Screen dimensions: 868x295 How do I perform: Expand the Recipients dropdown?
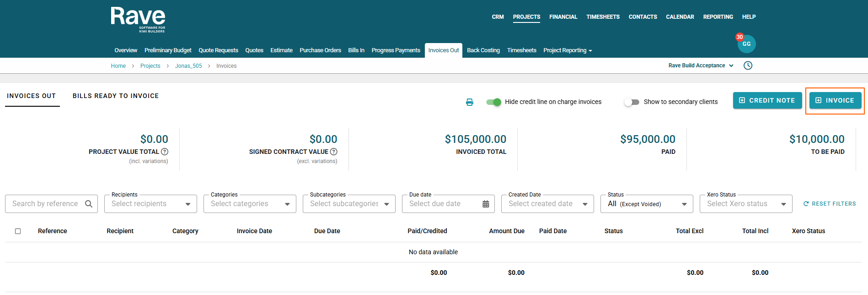(188, 204)
